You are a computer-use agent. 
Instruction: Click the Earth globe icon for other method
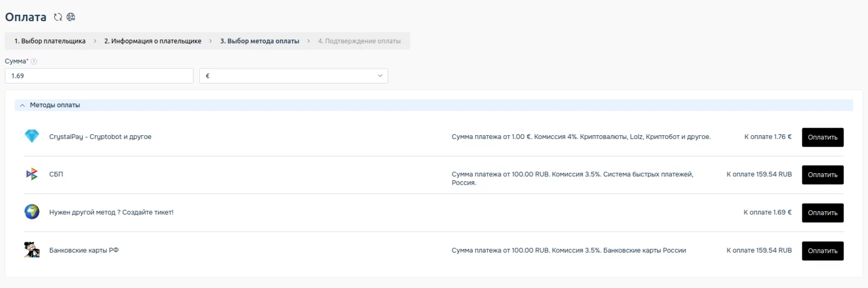(x=32, y=212)
